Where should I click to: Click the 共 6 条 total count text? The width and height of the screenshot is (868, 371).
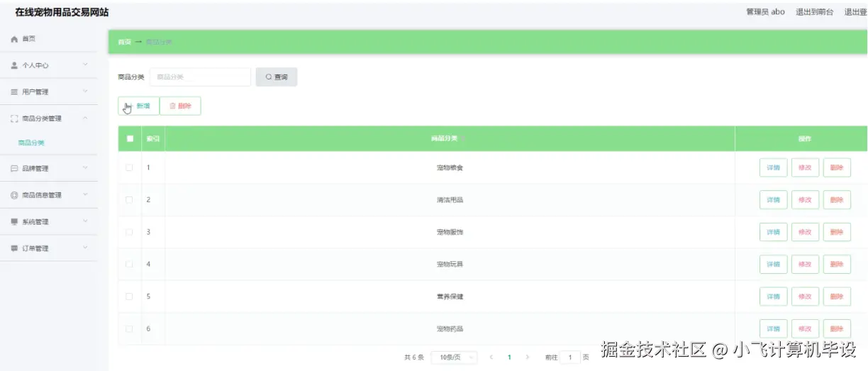point(413,358)
